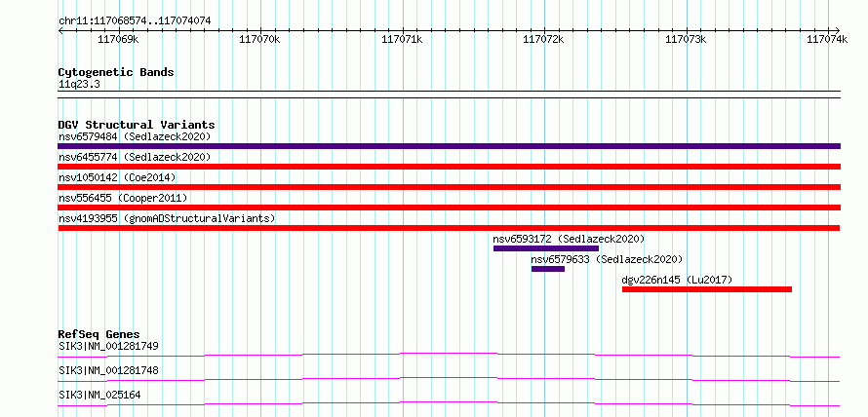Click the nsv6579484 (Sedlazeck2020) variant label

[135, 136]
